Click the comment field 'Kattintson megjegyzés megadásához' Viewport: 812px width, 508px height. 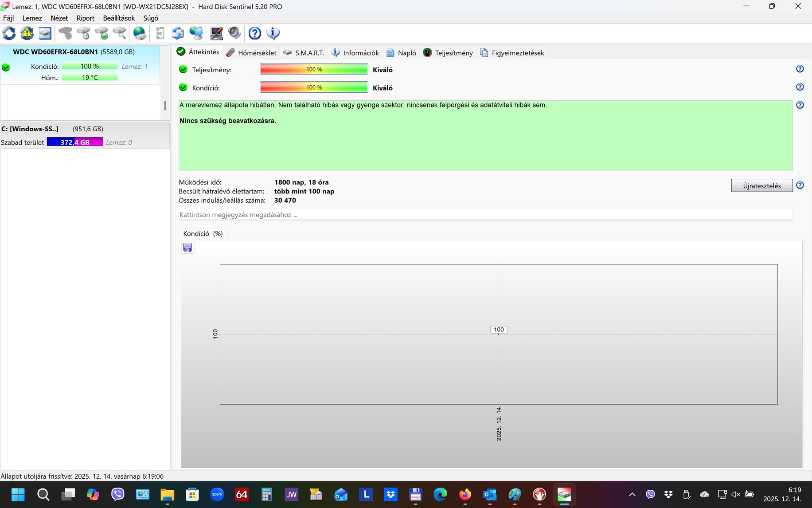485,215
